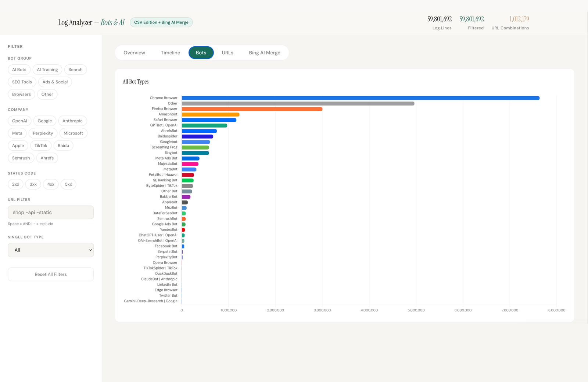This screenshot has width=588, height=382.
Task: Enable the Anthropic company filter
Action: click(x=72, y=121)
